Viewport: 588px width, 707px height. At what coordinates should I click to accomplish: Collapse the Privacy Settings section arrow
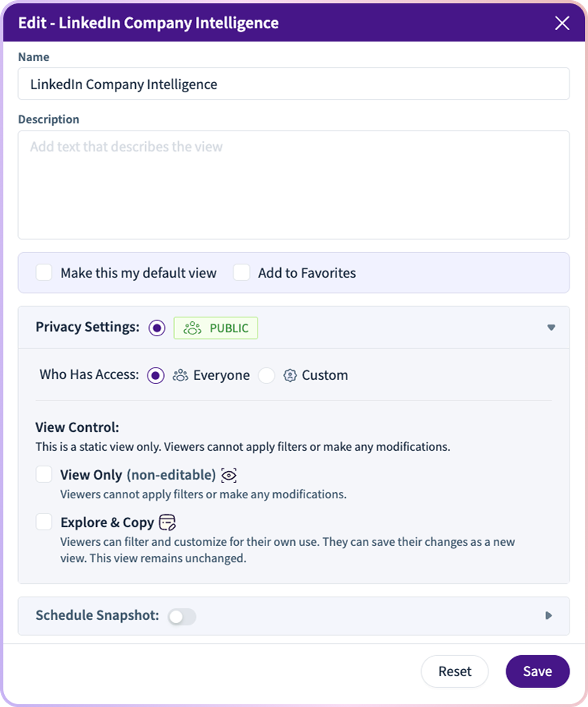pos(551,327)
